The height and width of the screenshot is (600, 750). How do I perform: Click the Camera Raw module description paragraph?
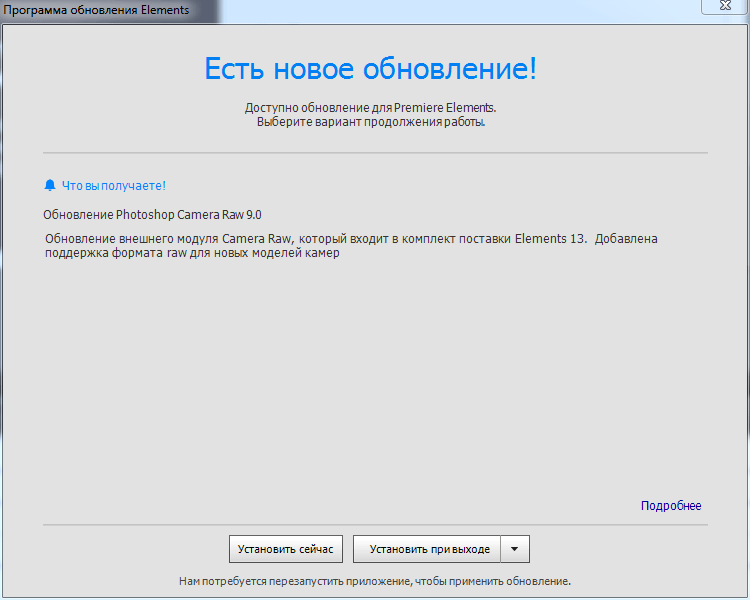(x=351, y=245)
